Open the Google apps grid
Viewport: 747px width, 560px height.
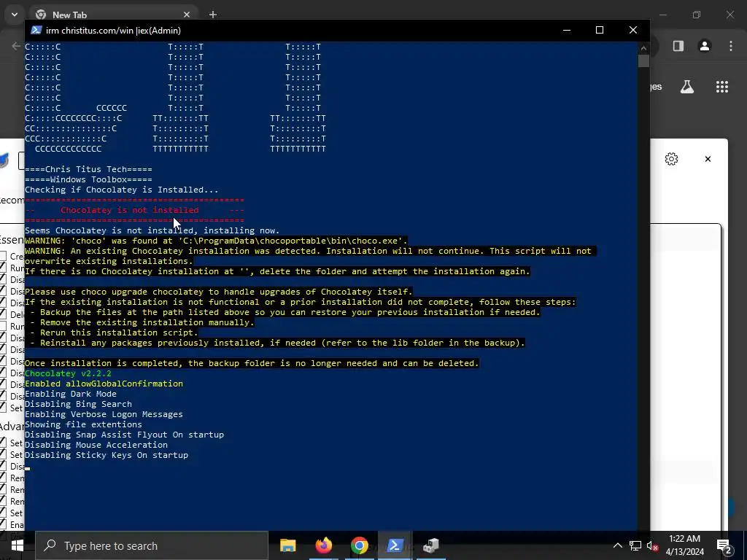click(x=722, y=87)
